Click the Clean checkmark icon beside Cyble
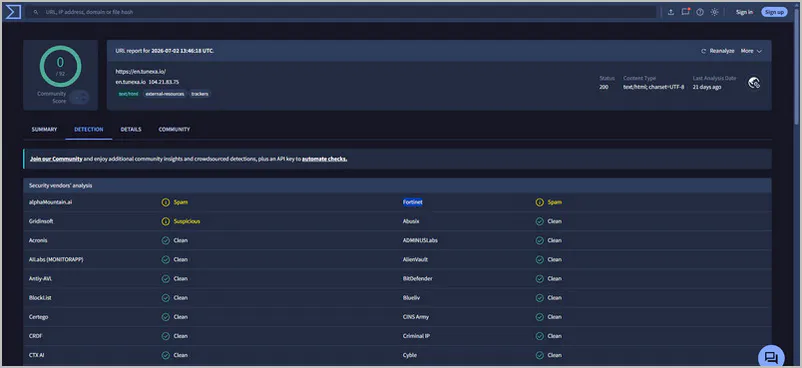This screenshot has height=368, width=802. pyautogui.click(x=539, y=355)
